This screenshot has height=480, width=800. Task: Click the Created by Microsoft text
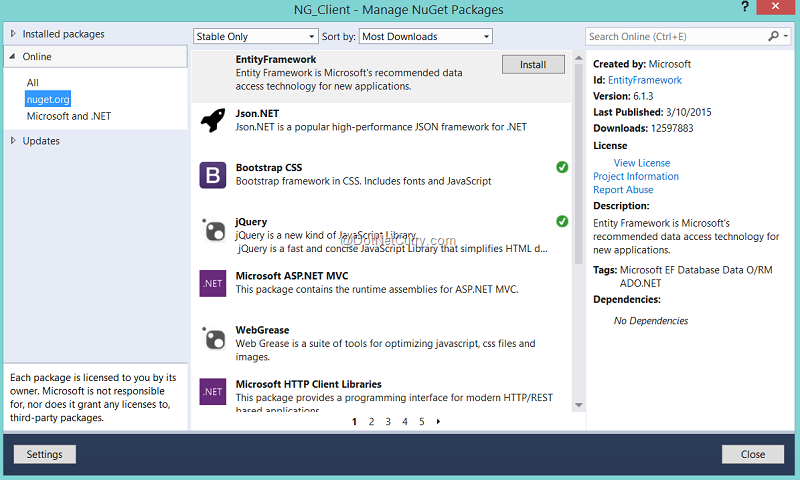pyautogui.click(x=642, y=64)
